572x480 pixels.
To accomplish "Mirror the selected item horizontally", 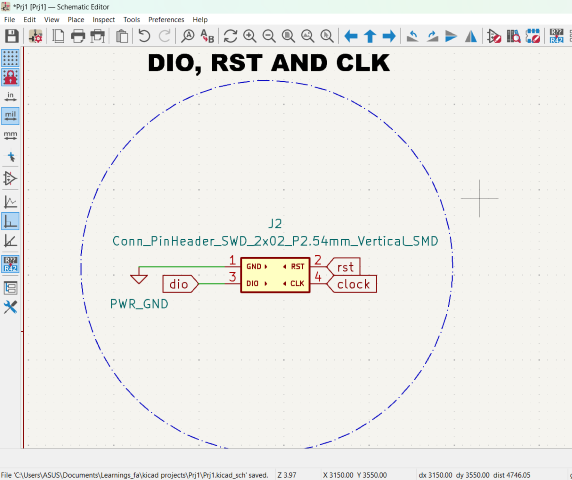I will pyautogui.click(x=471, y=36).
